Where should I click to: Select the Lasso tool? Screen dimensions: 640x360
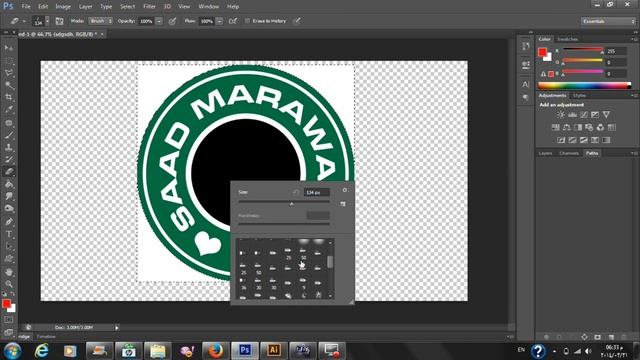(9, 73)
